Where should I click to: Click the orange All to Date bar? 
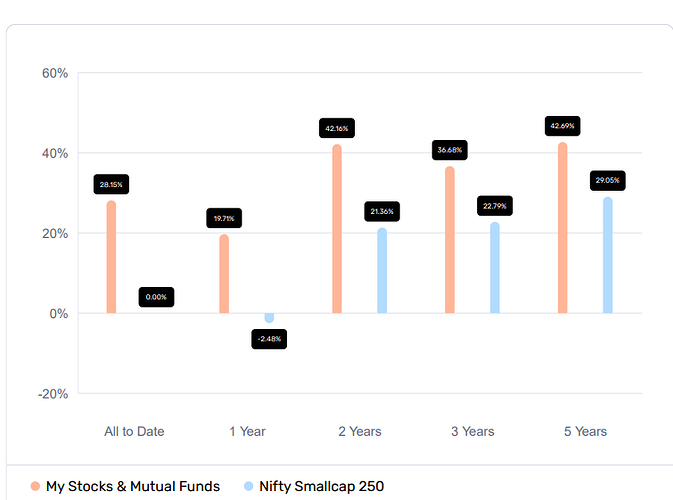point(111,258)
